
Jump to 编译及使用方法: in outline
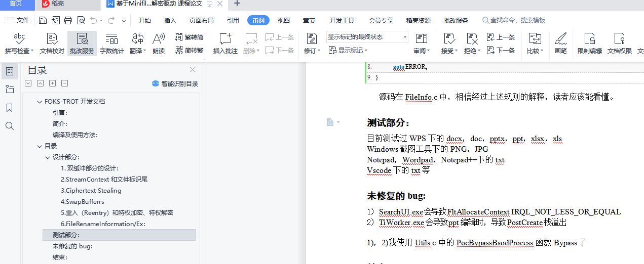tap(75, 135)
